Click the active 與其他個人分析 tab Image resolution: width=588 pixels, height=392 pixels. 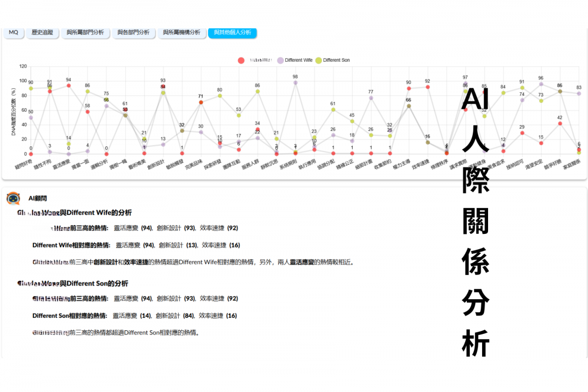click(232, 32)
